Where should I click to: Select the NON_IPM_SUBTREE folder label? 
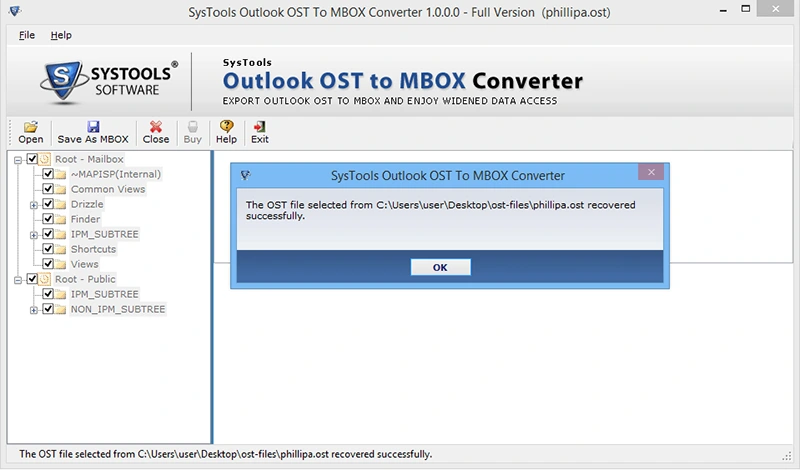118,309
